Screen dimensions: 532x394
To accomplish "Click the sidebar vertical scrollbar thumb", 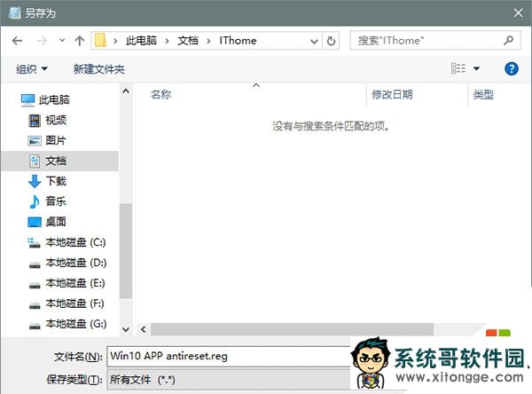I will [126, 251].
